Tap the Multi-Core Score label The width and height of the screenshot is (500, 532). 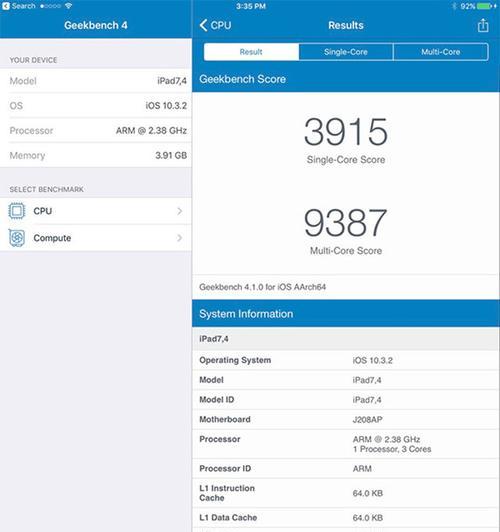[346, 251]
